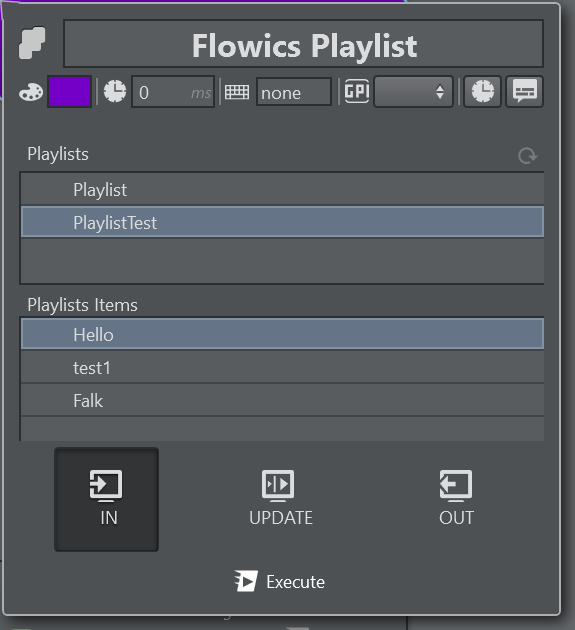The width and height of the screenshot is (575, 630).
Task: Edit the delay milliseconds field
Action: click(x=173, y=92)
